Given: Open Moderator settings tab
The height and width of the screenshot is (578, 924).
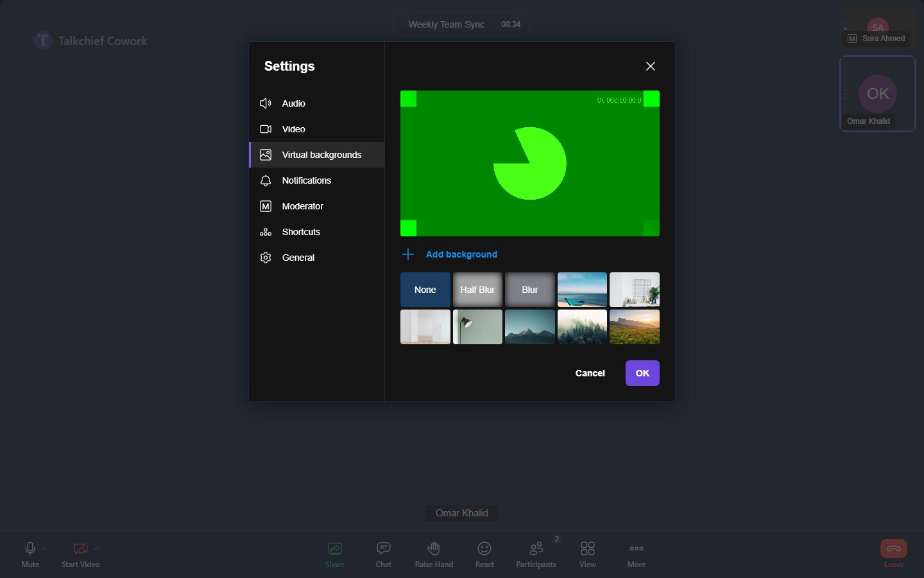Looking at the screenshot, I should tap(316, 206).
